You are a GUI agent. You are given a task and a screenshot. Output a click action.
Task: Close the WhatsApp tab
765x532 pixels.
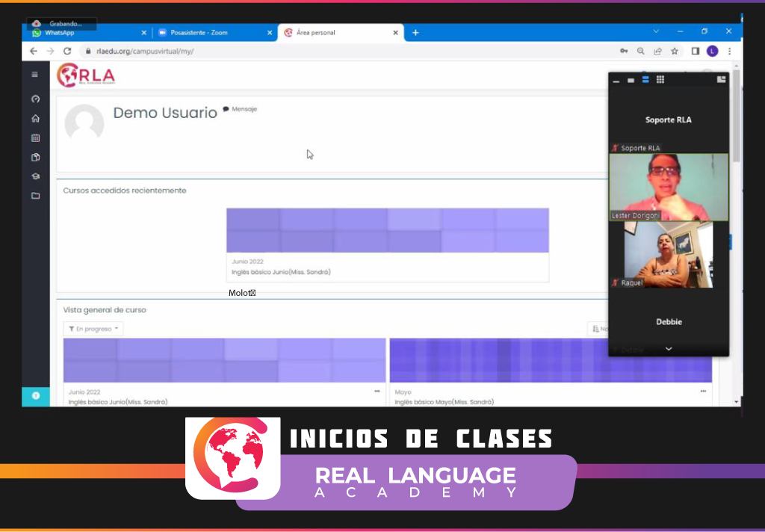[x=143, y=33]
